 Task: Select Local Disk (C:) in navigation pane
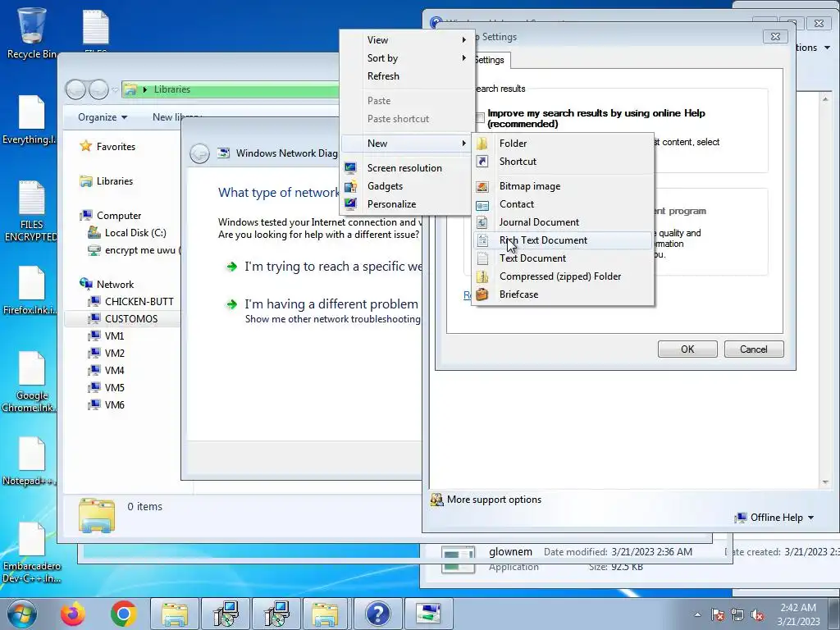[127, 232]
